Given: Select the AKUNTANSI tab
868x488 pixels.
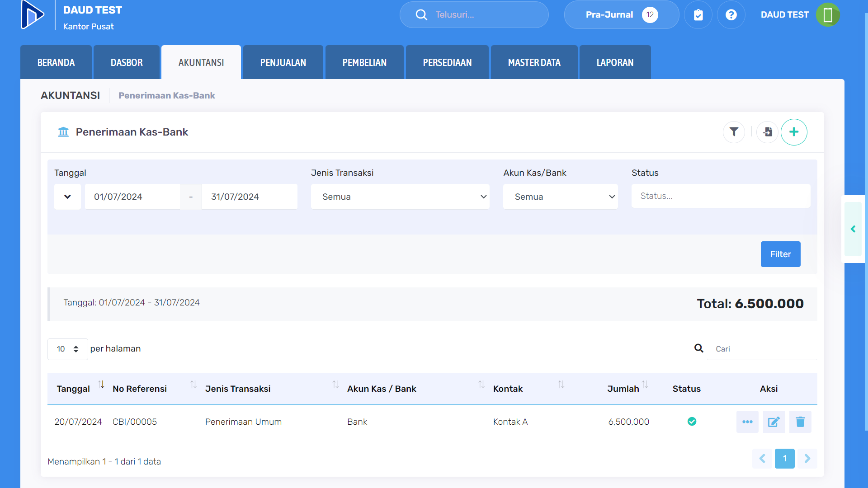Looking at the screenshot, I should pos(201,62).
